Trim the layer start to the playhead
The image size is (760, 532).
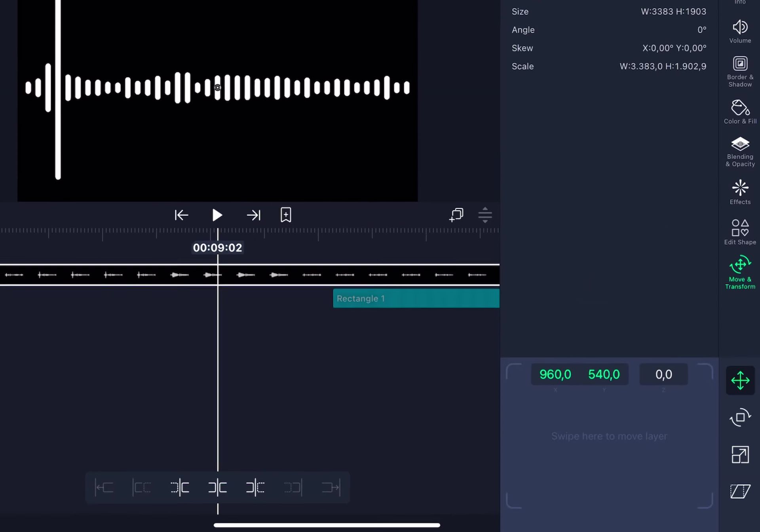[142, 487]
